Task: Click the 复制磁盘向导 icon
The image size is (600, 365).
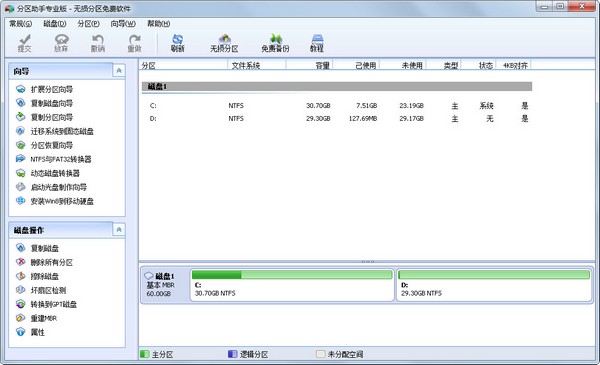Action: click(21, 103)
